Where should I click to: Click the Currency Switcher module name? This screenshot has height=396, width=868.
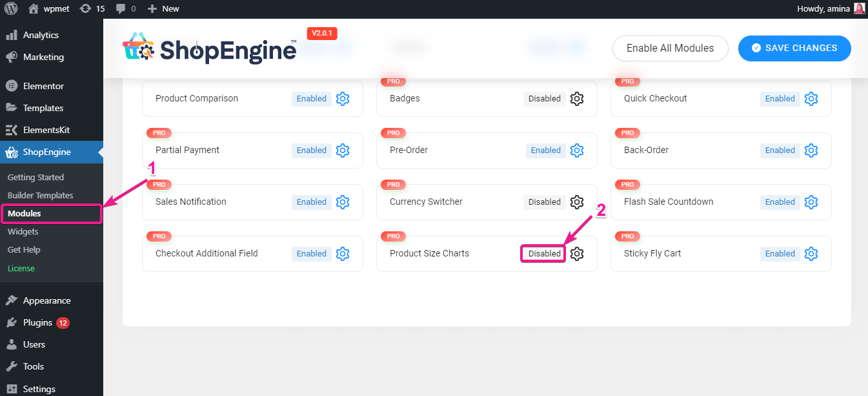click(x=426, y=202)
